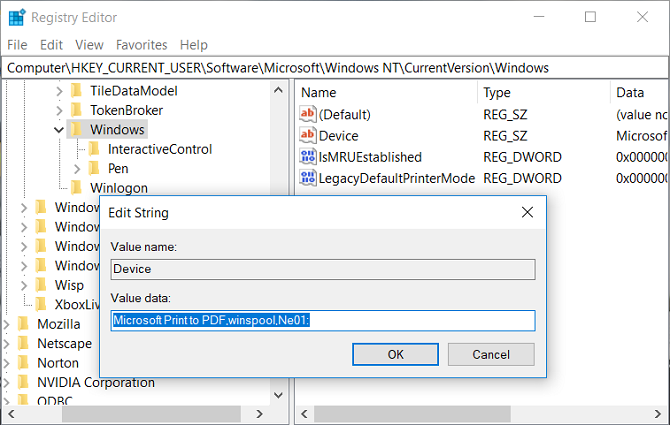This screenshot has width=670, height=425.
Task: Click the (Default) string value icon
Action: tap(307, 114)
